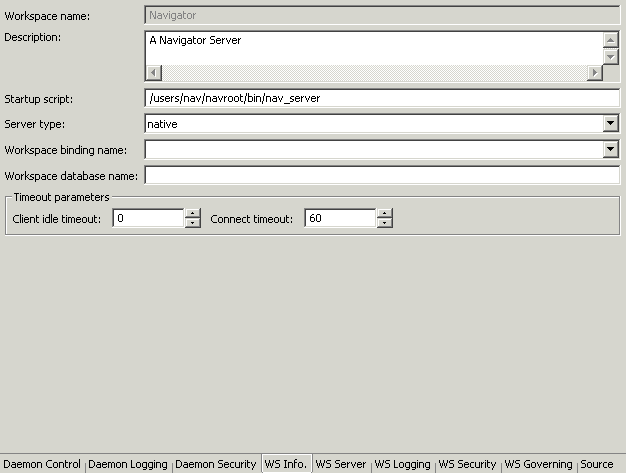
Task: Open the Workspace binding name dropdown arrow
Action: [x=610, y=149]
